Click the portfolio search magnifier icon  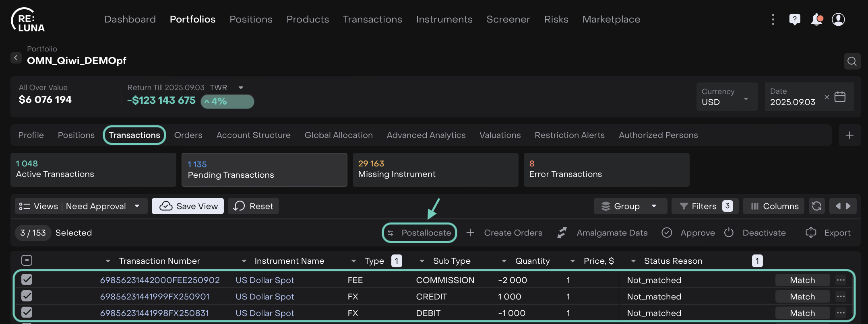[x=852, y=61]
